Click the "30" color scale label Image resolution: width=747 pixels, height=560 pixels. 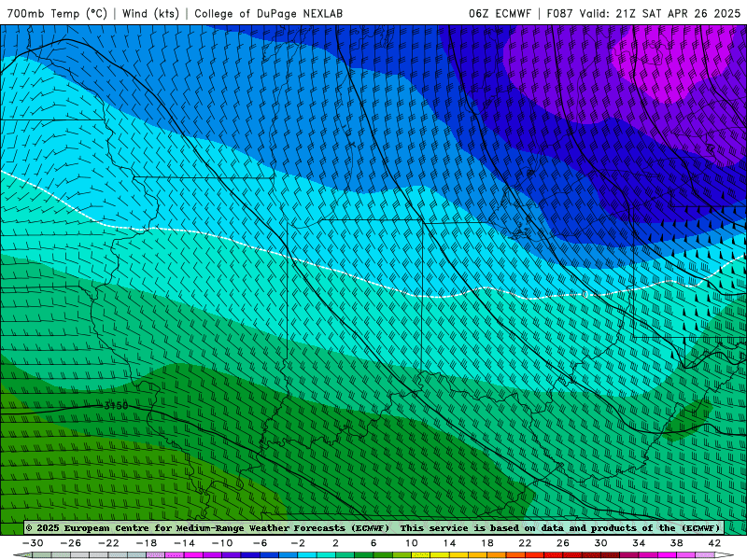point(600,543)
